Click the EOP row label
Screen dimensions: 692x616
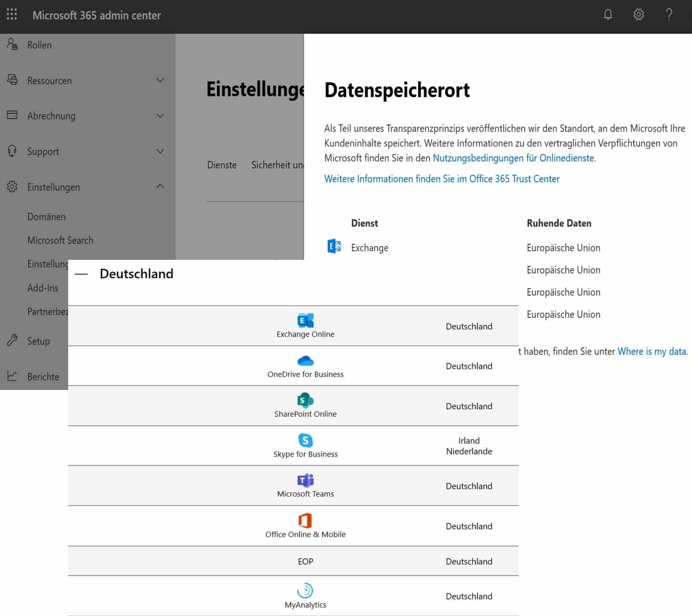click(x=306, y=561)
